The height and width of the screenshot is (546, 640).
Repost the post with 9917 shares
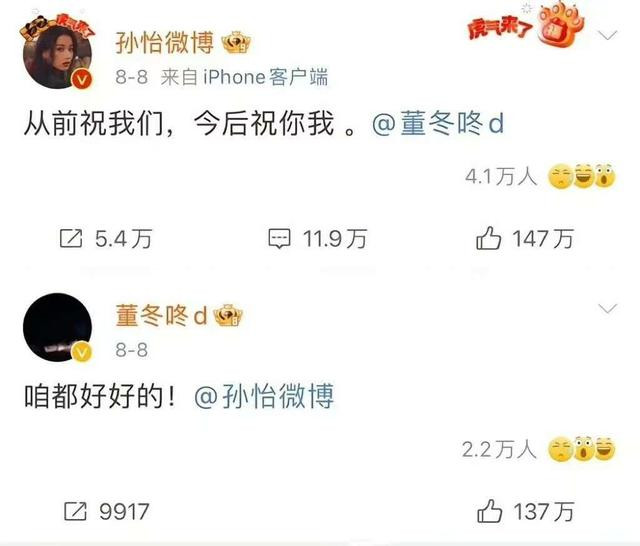click(76, 511)
